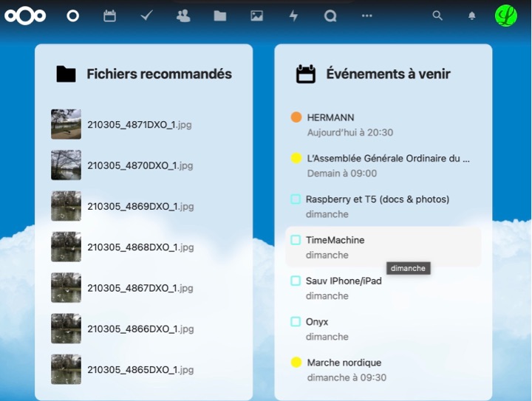Check the Sauv IPhone/iPad task checkbox
532x401 pixels.
(296, 281)
